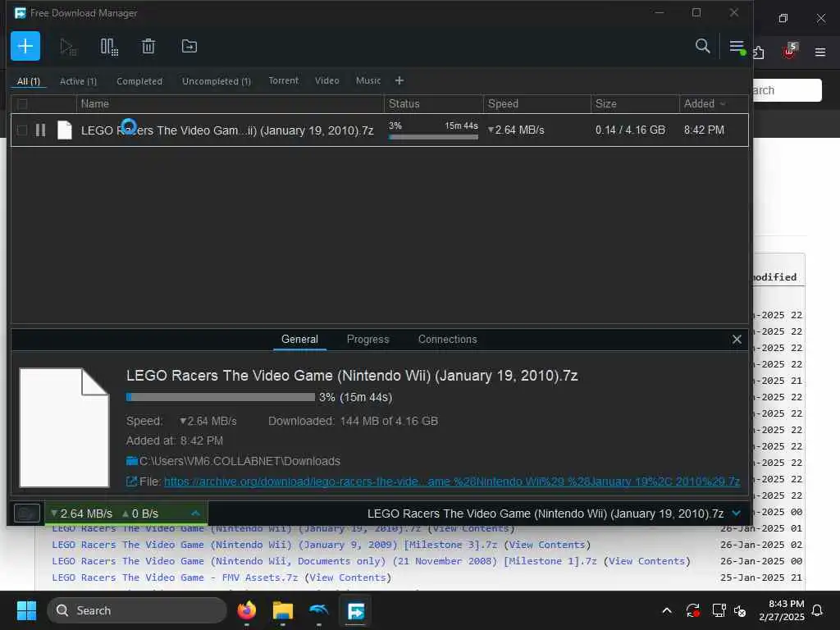The height and width of the screenshot is (630, 840).
Task: Open search in Free Download Manager
Action: [x=702, y=46]
